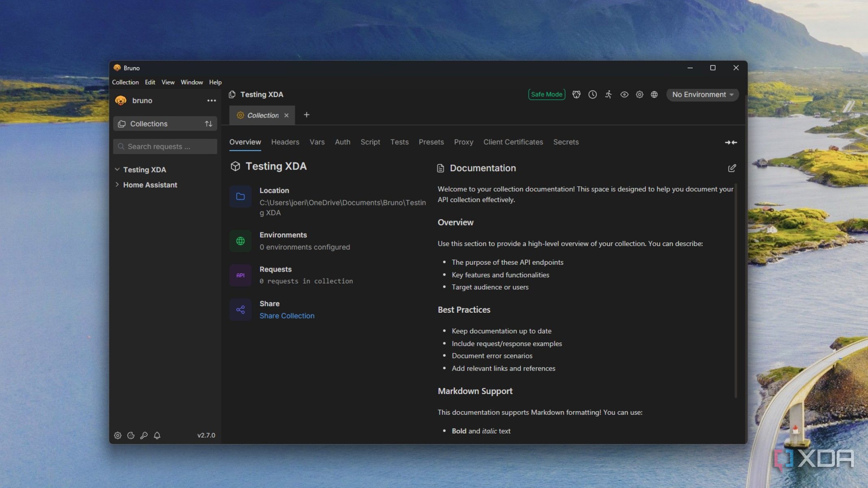868x488 pixels.
Task: Edit documentation with the pencil icon
Action: point(732,168)
